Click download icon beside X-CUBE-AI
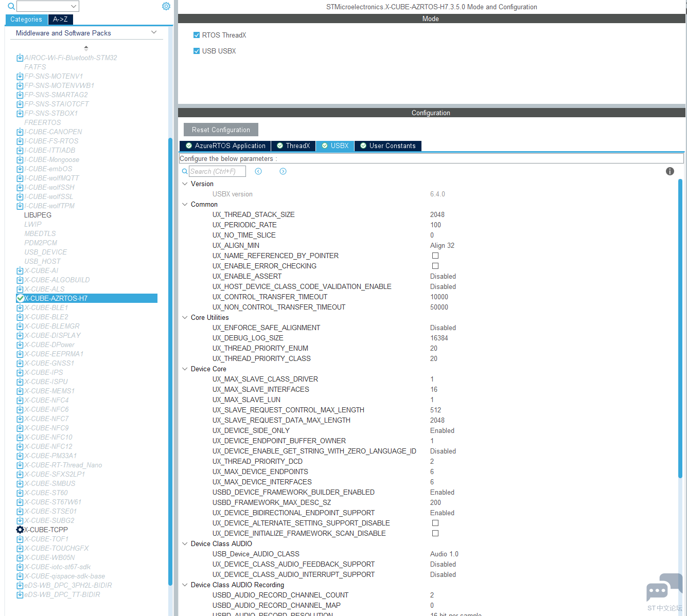The height and width of the screenshot is (616, 687). (x=20, y=270)
